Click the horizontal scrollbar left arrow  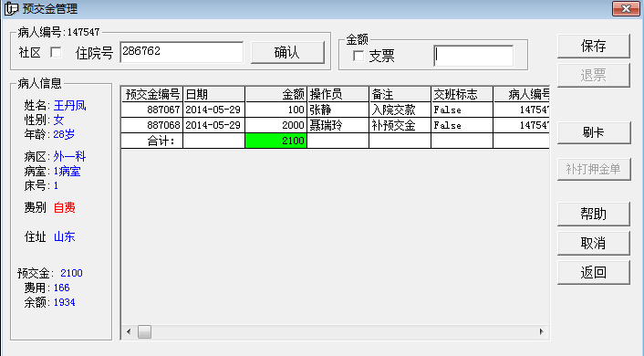tap(129, 331)
